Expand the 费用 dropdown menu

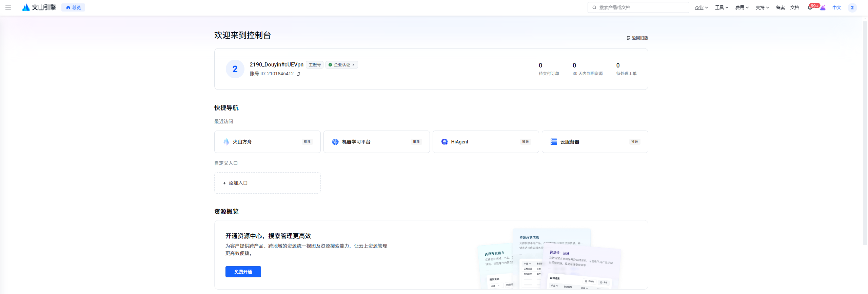(742, 7)
